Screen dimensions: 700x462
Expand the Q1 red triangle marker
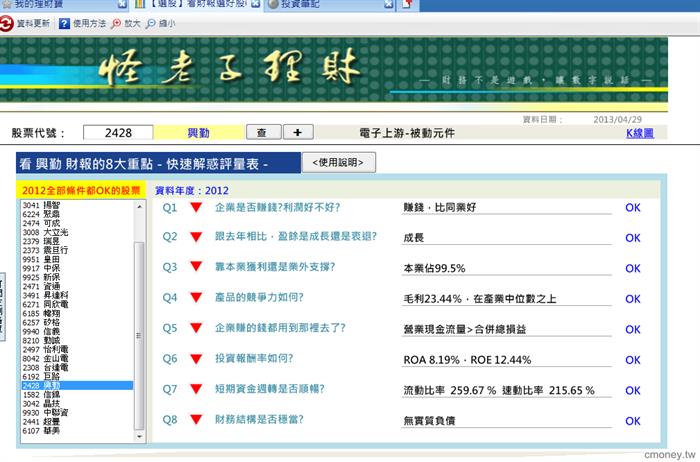click(x=196, y=207)
